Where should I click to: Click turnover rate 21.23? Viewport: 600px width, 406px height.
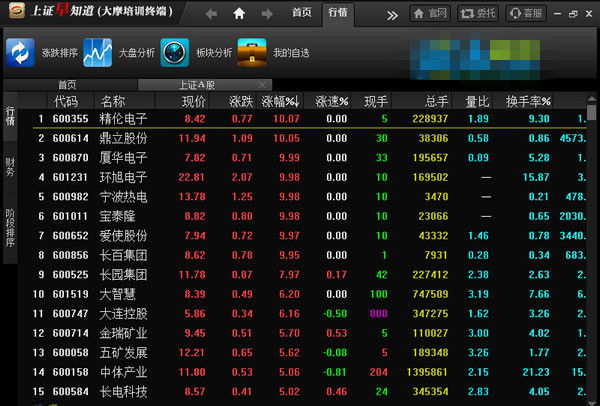point(536,372)
